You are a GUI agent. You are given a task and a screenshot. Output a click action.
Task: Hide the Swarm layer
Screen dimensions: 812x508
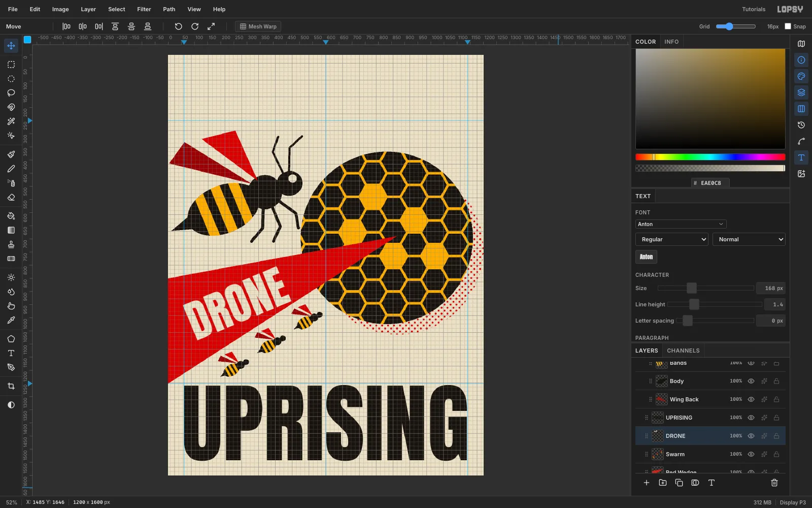click(x=751, y=454)
